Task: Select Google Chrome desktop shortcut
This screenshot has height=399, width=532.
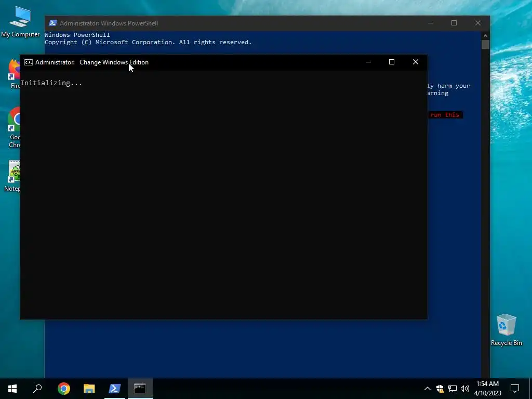Action: 14,128
